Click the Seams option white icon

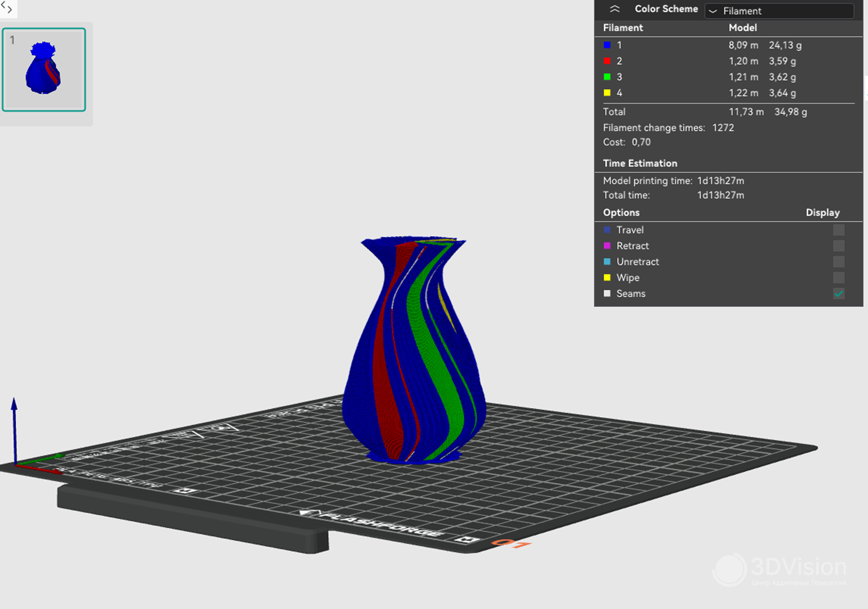607,294
